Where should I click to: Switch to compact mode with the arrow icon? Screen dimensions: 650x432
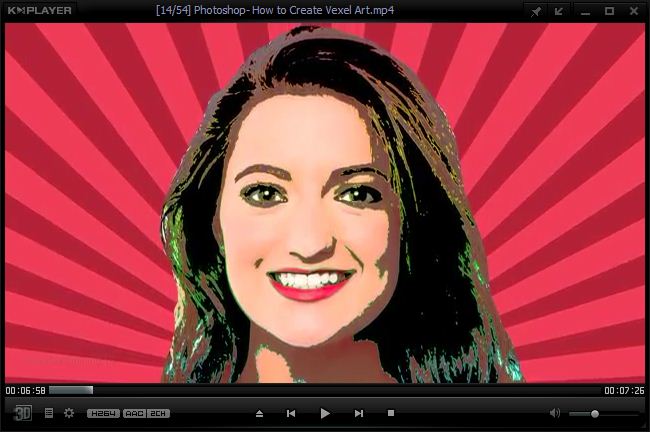coord(559,12)
